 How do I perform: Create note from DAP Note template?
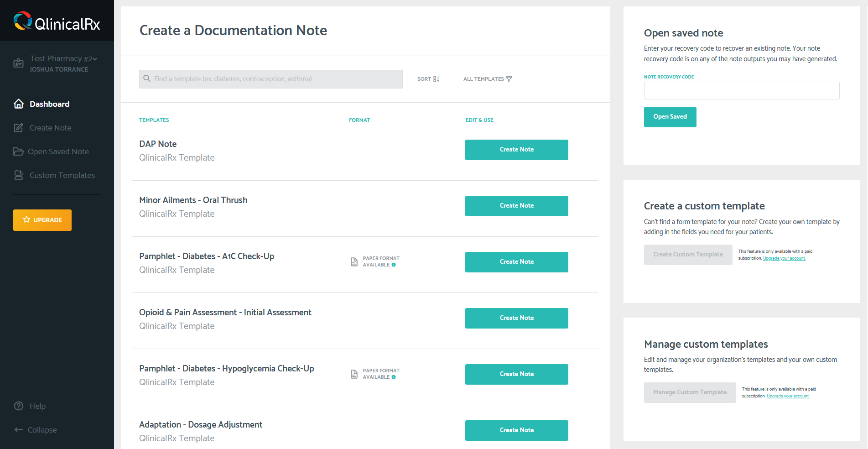tap(517, 150)
